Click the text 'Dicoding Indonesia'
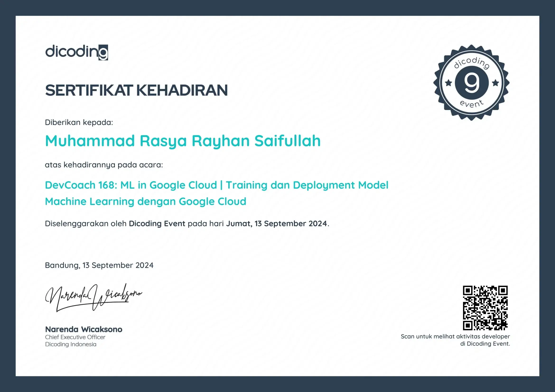The height and width of the screenshot is (392, 555). coord(70,344)
